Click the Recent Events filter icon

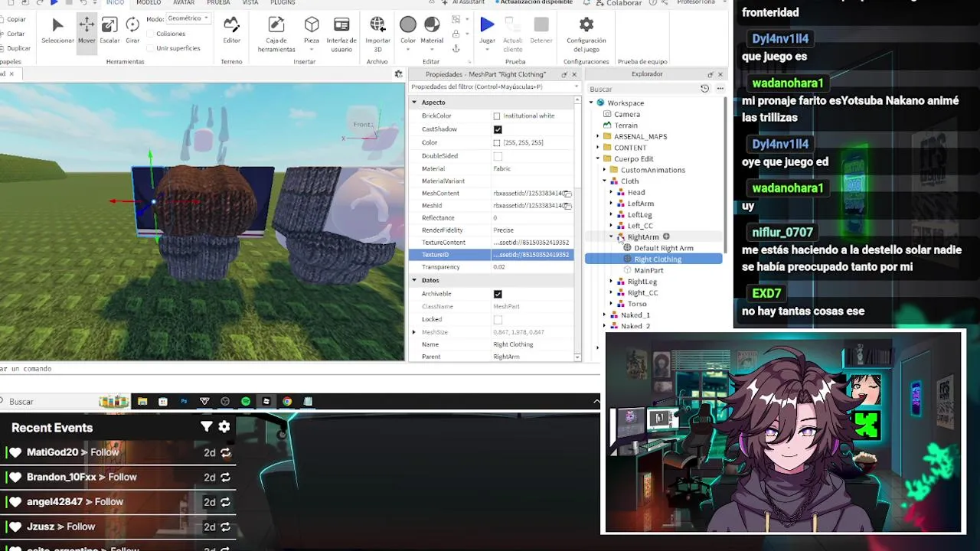tap(206, 427)
